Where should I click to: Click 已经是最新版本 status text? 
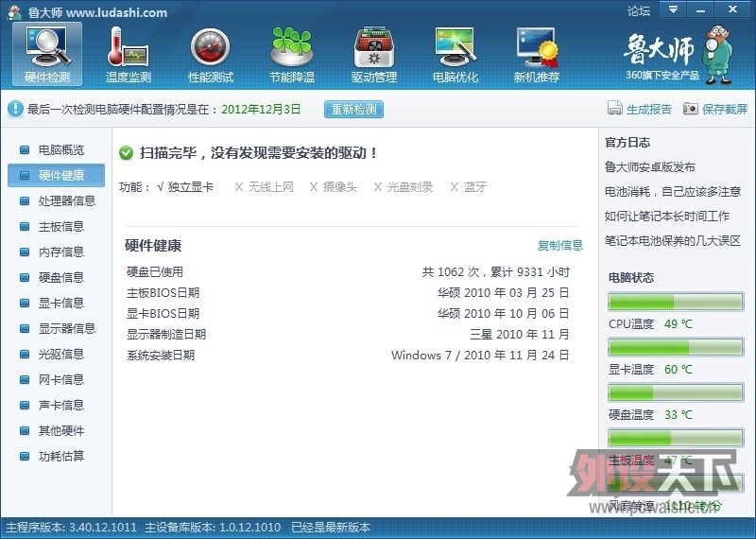tap(331, 527)
